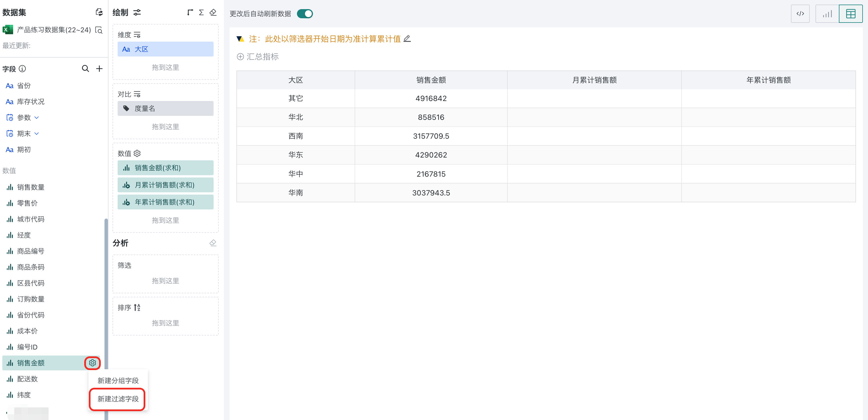Click the sort A-Z icon next to 排序
Image resolution: width=868 pixels, height=420 pixels.
137,307
